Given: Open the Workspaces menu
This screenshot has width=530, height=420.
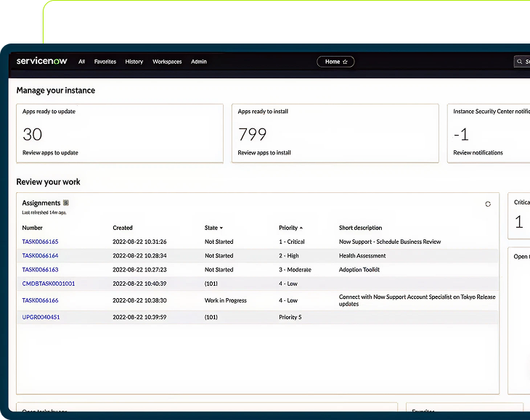Looking at the screenshot, I should pos(167,62).
